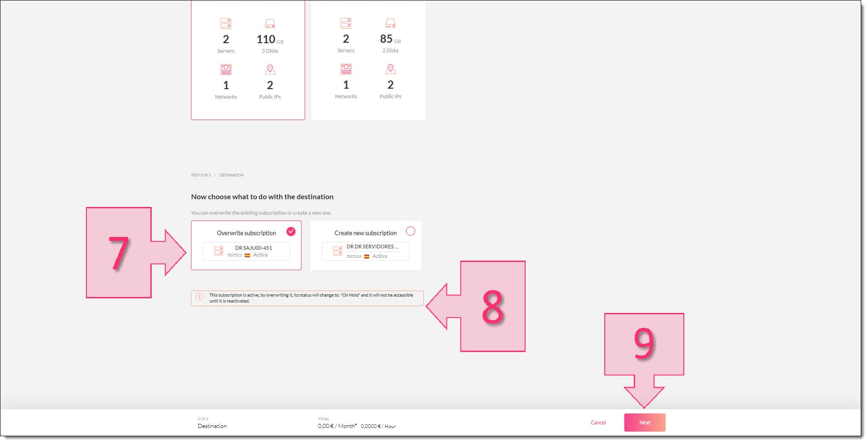Click the '110 GB' disk value
Image resolution: width=868 pixels, height=443 pixels.
point(270,40)
